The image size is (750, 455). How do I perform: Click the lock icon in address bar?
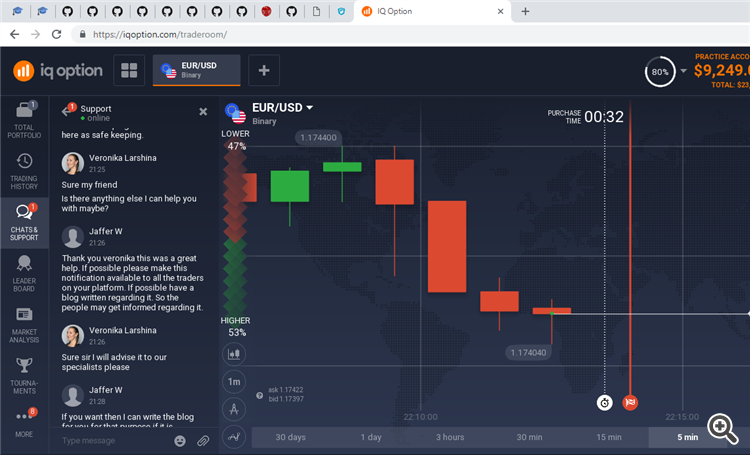83,34
